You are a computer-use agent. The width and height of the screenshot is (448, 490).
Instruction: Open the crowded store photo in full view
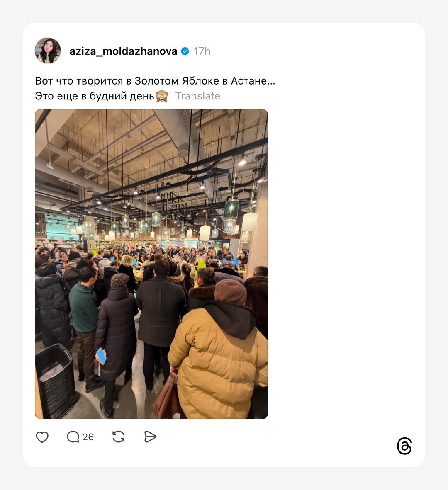[x=151, y=264]
